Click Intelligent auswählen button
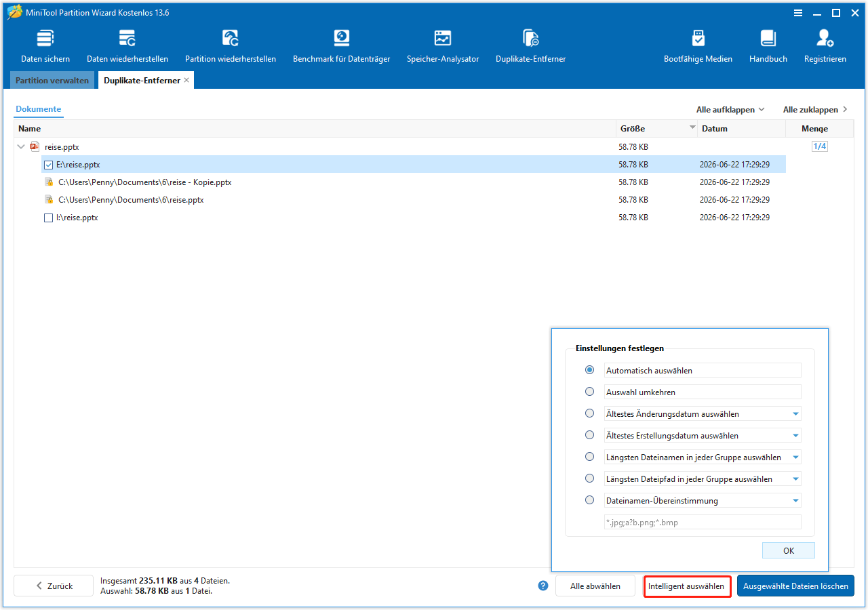Screen dimensions: 868x610 click(686, 586)
